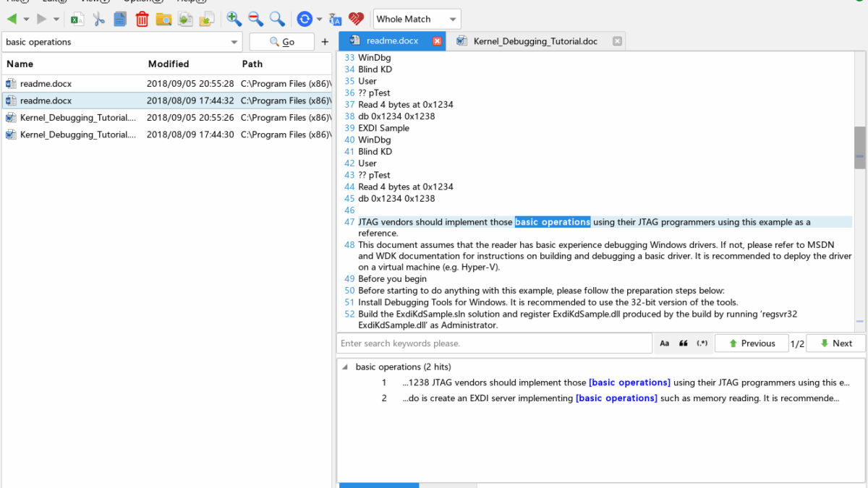The width and height of the screenshot is (868, 488).
Task: Click the green Excel export icon
Action: pos(77,19)
